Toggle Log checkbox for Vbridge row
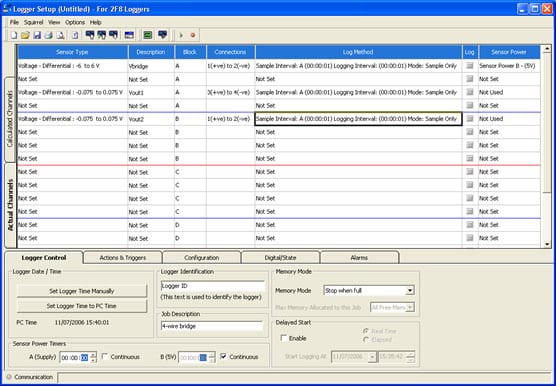The image size is (556, 386). pos(470,66)
